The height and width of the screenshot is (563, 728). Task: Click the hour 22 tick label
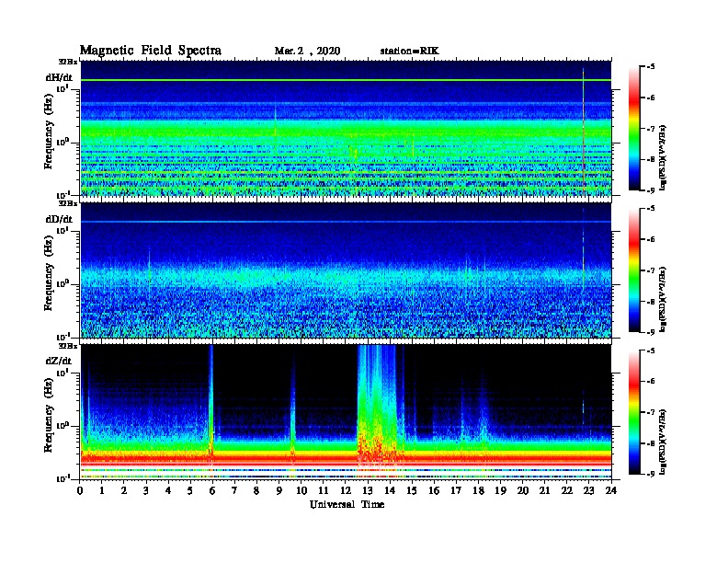point(567,491)
